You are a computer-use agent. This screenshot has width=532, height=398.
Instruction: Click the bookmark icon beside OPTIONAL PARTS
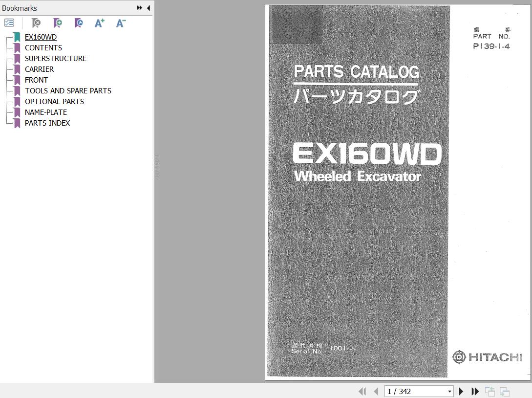[17, 102]
